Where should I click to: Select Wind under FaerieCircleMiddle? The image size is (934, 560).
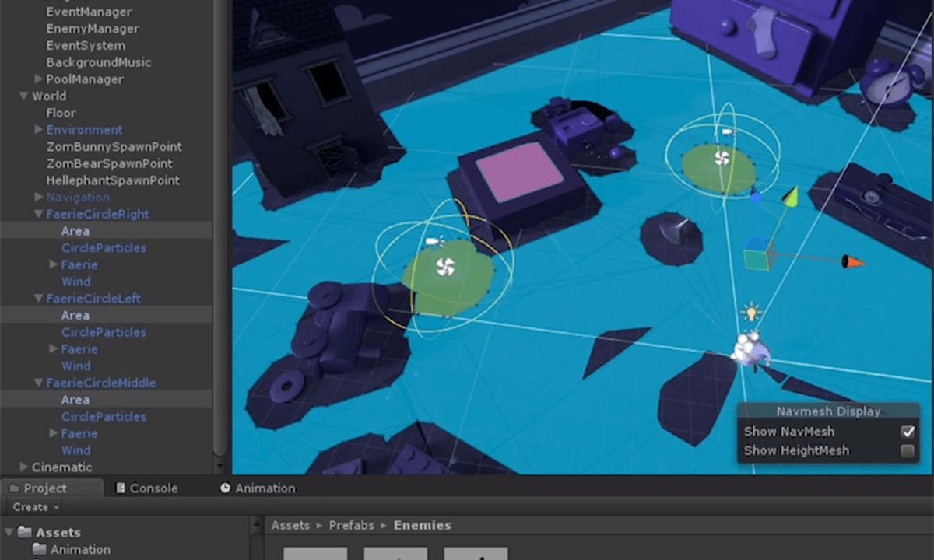tap(76, 450)
